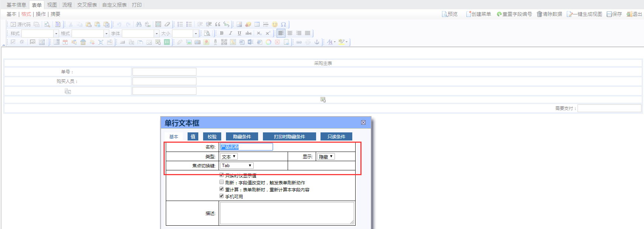Insert a special character (Omega)
This screenshot has height=229, width=644.
pos(284,24)
